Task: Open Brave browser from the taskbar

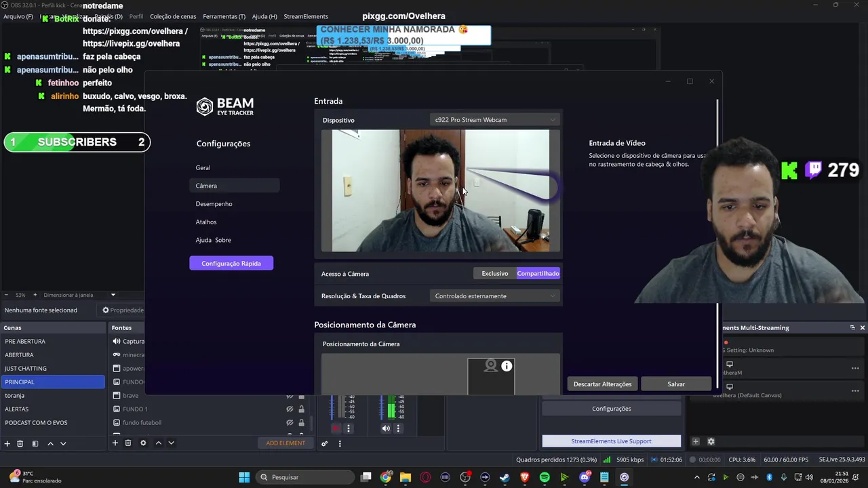Action: tap(525, 477)
